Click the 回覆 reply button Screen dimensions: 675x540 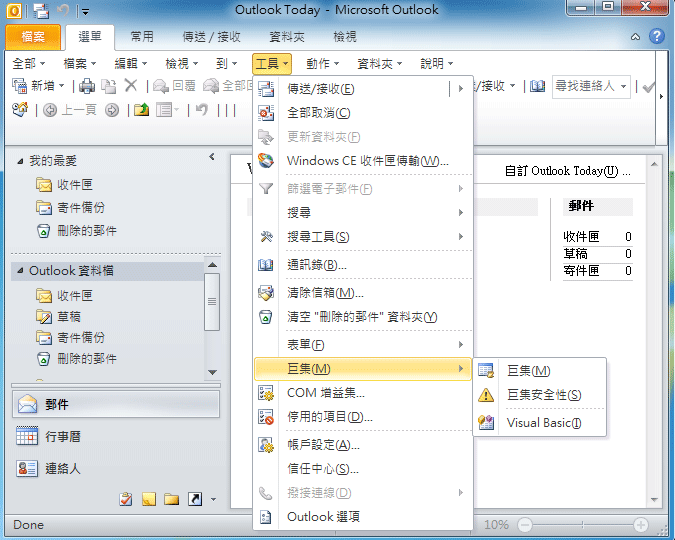174,86
